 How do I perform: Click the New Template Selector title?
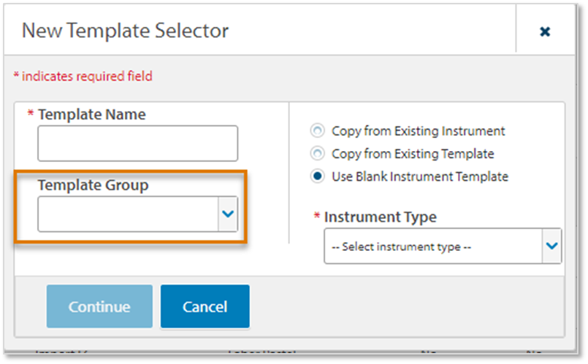coord(125,31)
